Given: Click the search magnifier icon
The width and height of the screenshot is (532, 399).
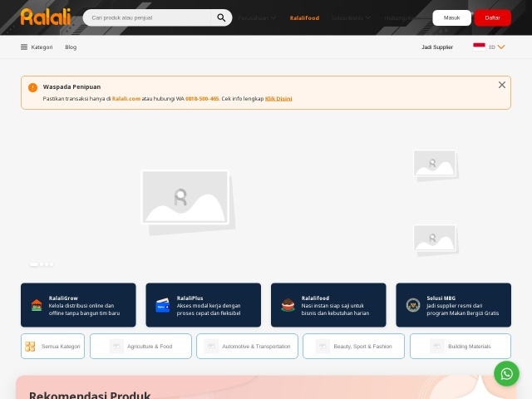Looking at the screenshot, I should [221, 17].
